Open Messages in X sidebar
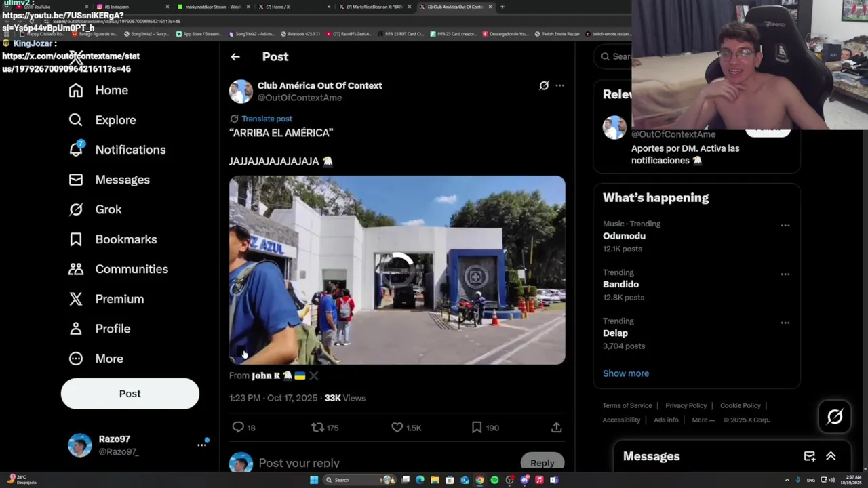The width and height of the screenshot is (868, 488). pos(109,180)
